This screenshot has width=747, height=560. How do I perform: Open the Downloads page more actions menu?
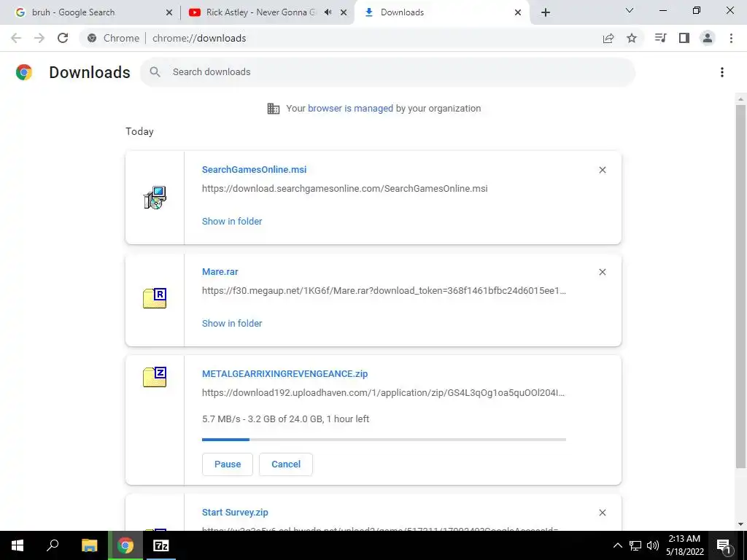click(x=722, y=72)
